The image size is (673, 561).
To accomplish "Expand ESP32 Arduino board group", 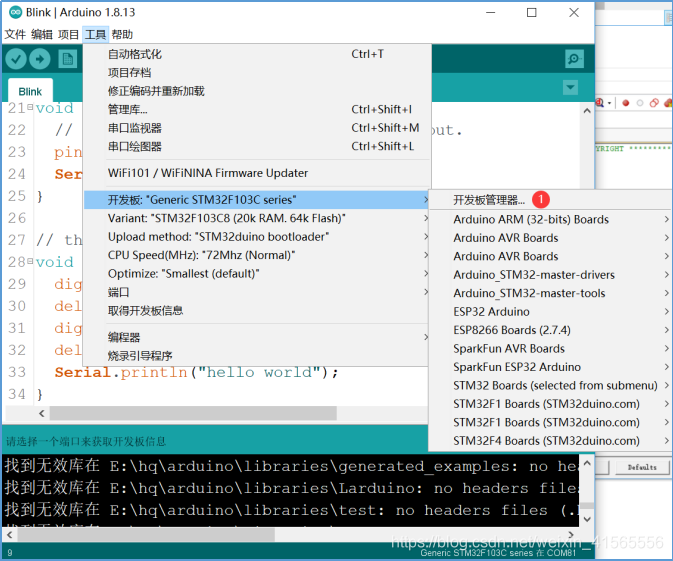I will 550,312.
